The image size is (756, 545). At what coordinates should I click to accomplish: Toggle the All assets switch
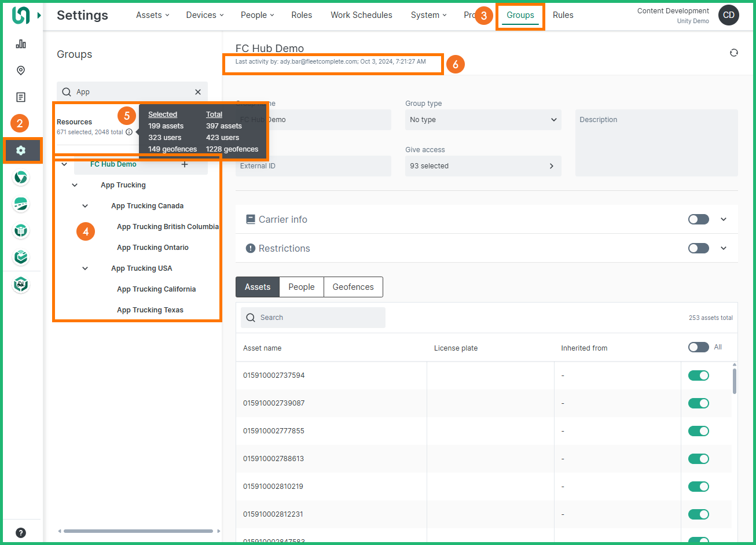click(698, 347)
